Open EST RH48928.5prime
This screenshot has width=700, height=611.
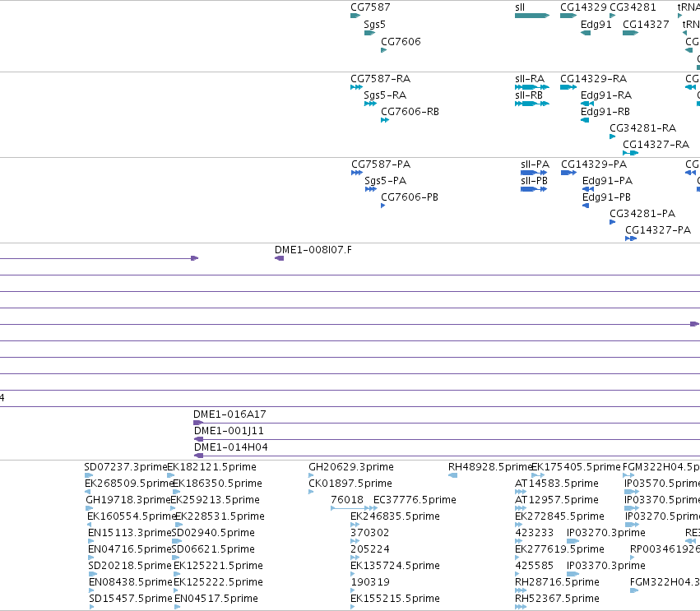pos(489,467)
